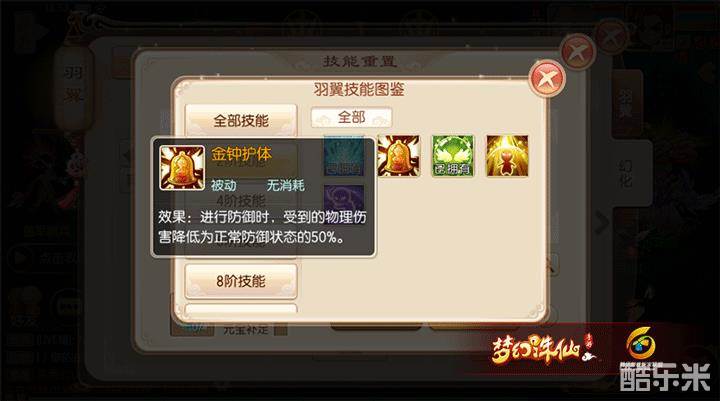Click the partially visible tab below 8阶技能
The image size is (720, 401).
(241, 308)
